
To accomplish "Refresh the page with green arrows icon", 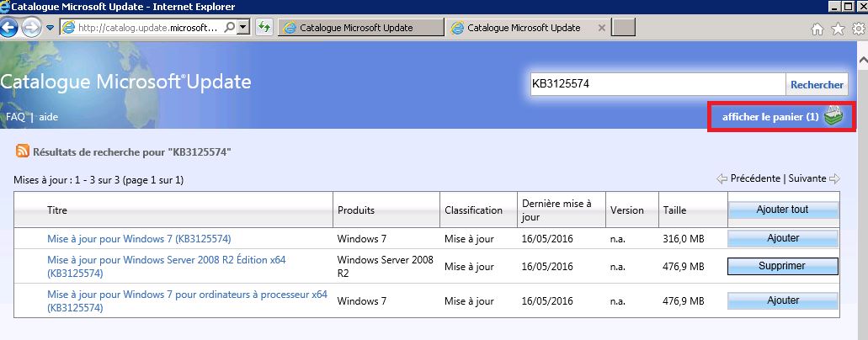I will [264, 27].
